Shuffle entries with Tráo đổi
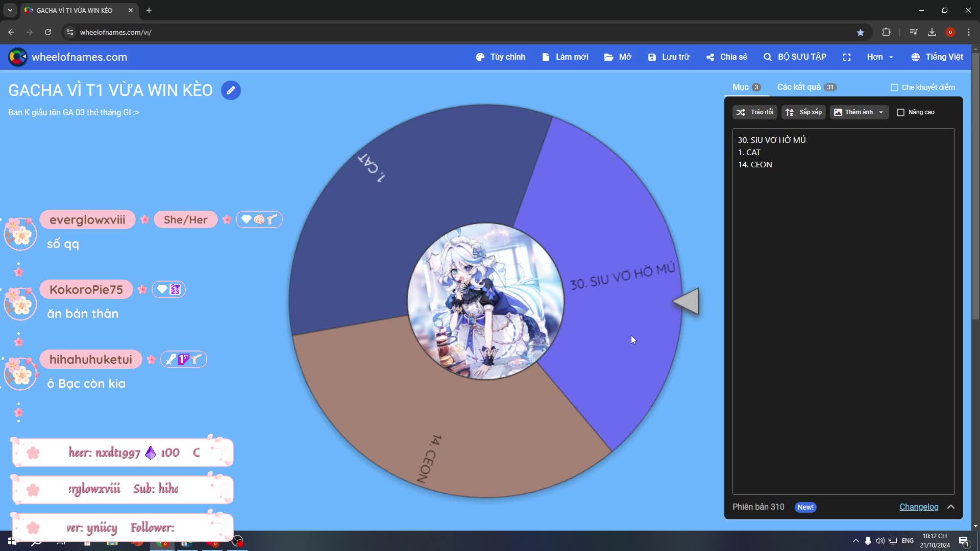980x551 pixels. 754,112
